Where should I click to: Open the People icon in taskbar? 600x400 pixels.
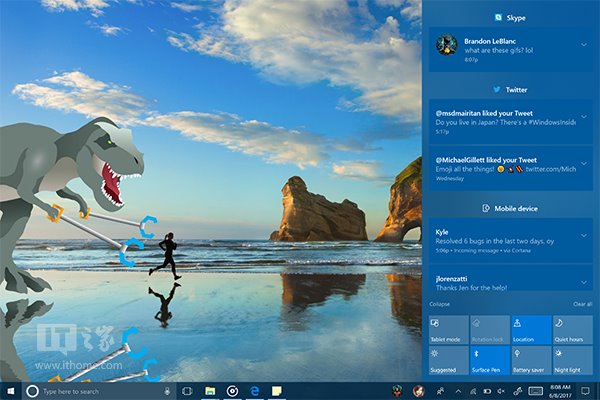coord(440,391)
